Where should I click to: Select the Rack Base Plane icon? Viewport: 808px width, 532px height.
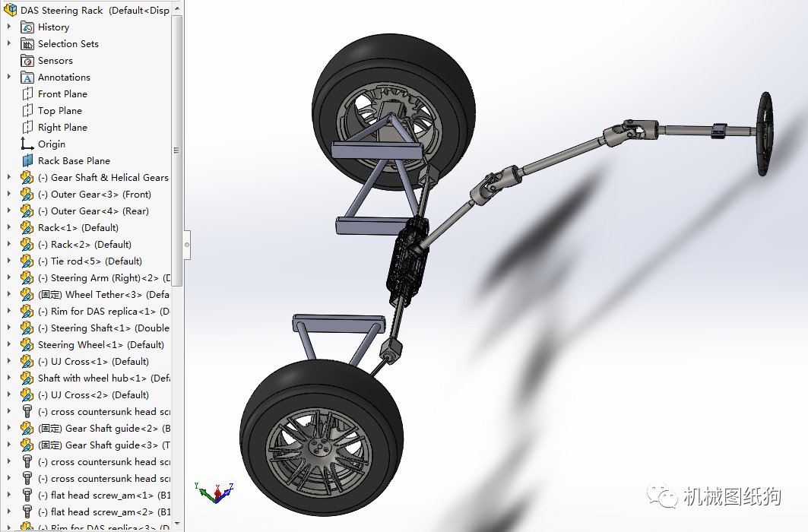click(x=29, y=160)
